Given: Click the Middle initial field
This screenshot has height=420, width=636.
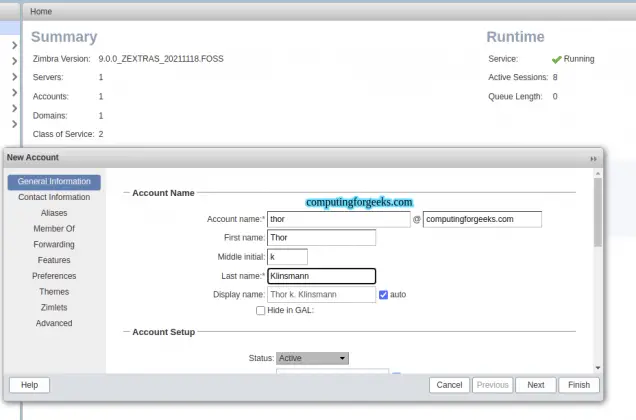Looking at the screenshot, I should (287, 257).
